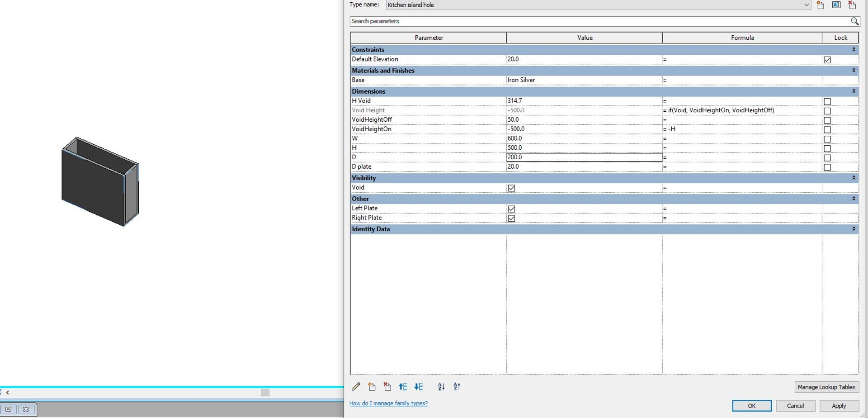Click the D value field showing 200.0

pyautogui.click(x=584, y=157)
